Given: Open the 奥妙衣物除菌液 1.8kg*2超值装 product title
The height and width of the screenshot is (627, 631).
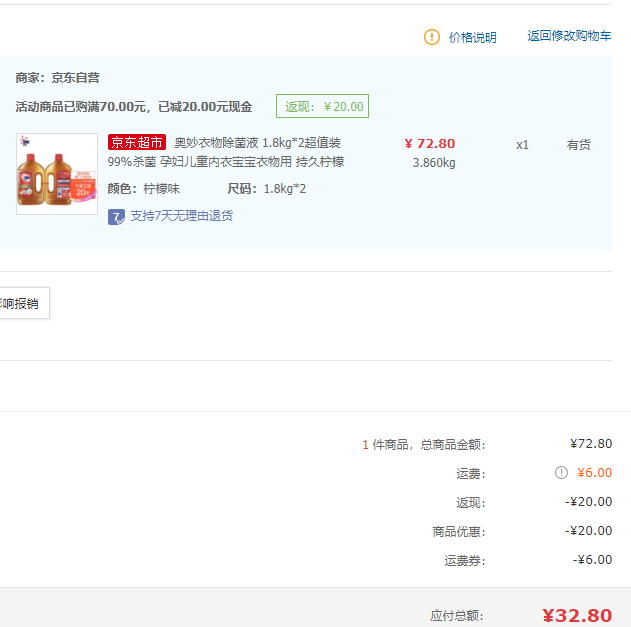Looking at the screenshot, I should tap(258, 142).
